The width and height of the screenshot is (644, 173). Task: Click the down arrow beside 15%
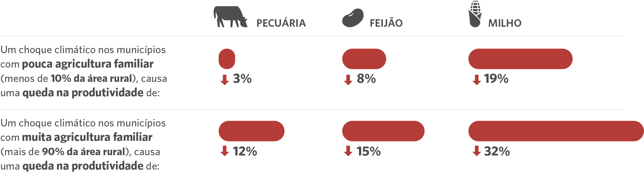click(x=348, y=151)
